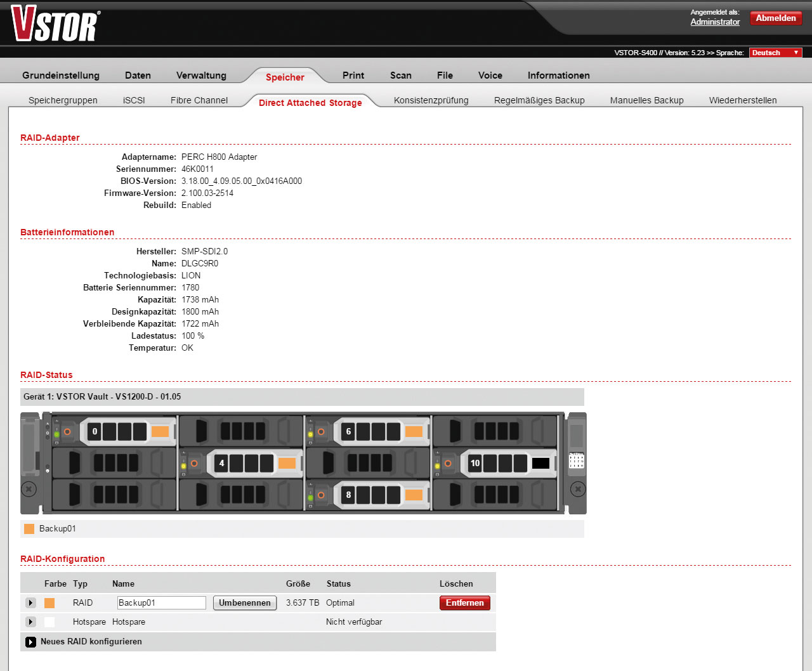Click the Technologiebasis LION value
Screen dimensions: 812x671
pyautogui.click(x=191, y=275)
